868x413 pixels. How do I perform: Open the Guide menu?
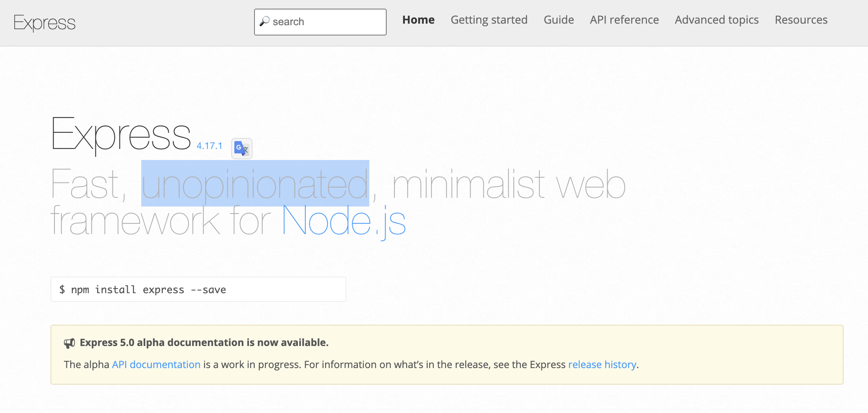[x=559, y=20]
